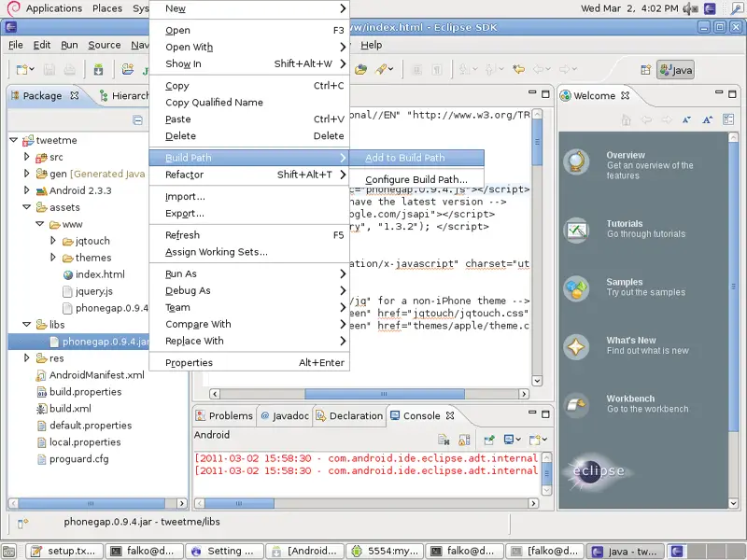This screenshot has height=560, width=747.
Task: Expand the themes folder
Action: pyautogui.click(x=53, y=258)
